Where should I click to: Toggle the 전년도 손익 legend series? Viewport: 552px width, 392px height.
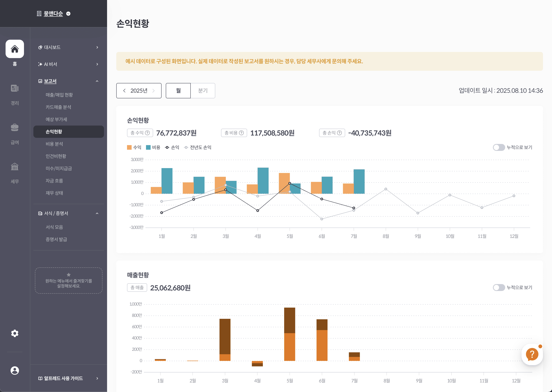[198, 147]
